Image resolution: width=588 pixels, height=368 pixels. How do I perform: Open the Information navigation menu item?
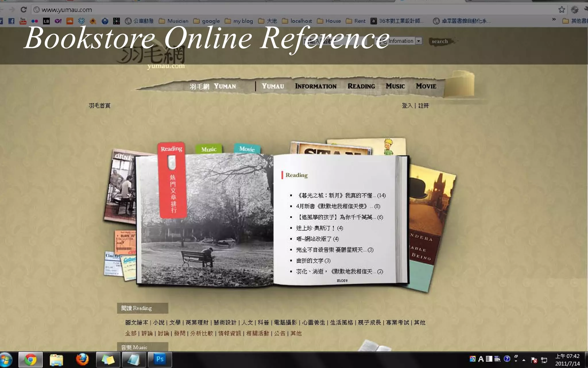tap(316, 86)
